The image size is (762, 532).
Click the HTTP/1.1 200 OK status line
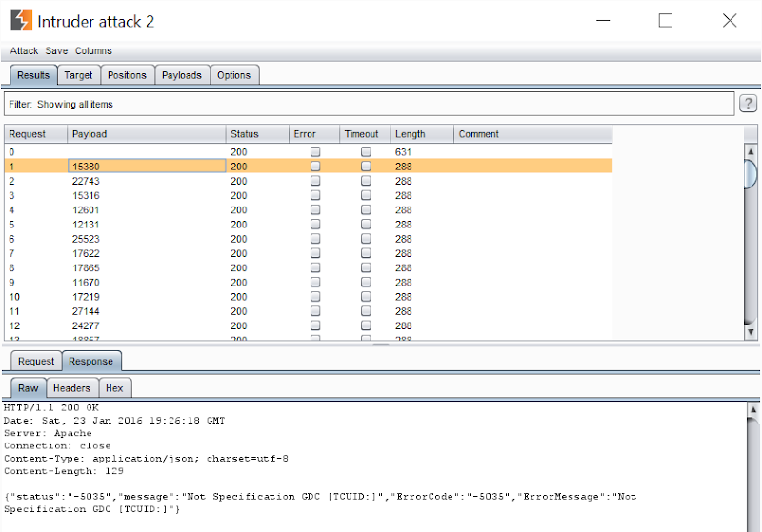tap(51, 407)
